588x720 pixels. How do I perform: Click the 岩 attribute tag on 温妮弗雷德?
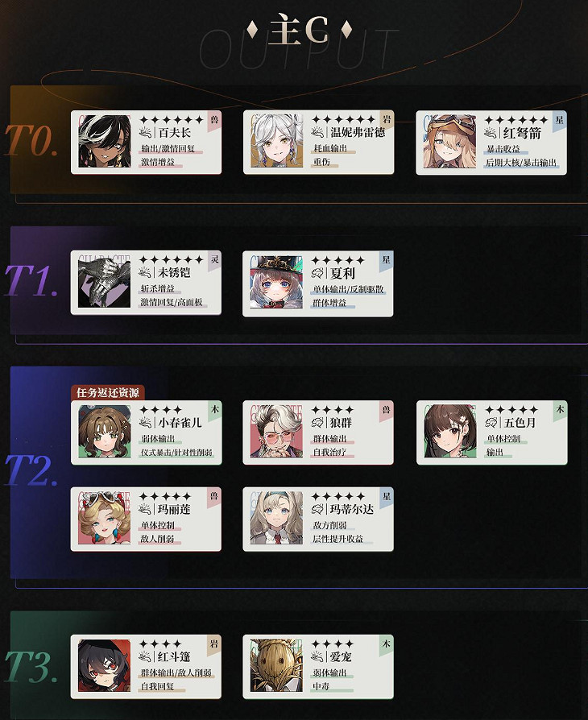[x=387, y=120]
